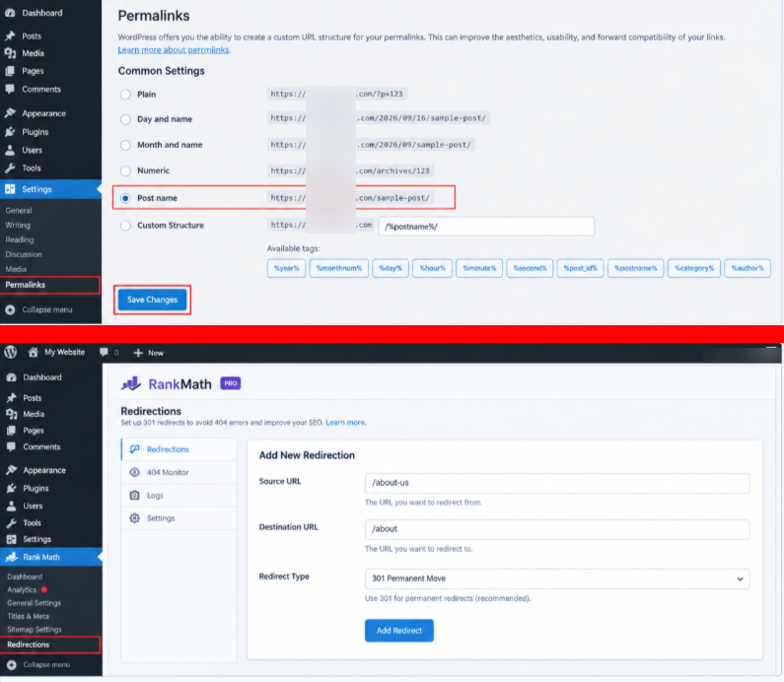Viewport: 784px width, 682px height.
Task: Click the home icon beside My Website
Action: (x=33, y=352)
